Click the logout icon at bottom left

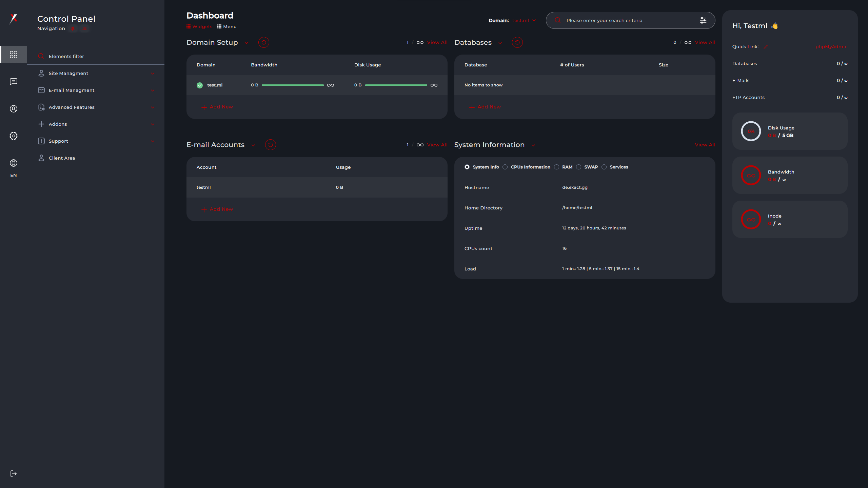point(14,474)
